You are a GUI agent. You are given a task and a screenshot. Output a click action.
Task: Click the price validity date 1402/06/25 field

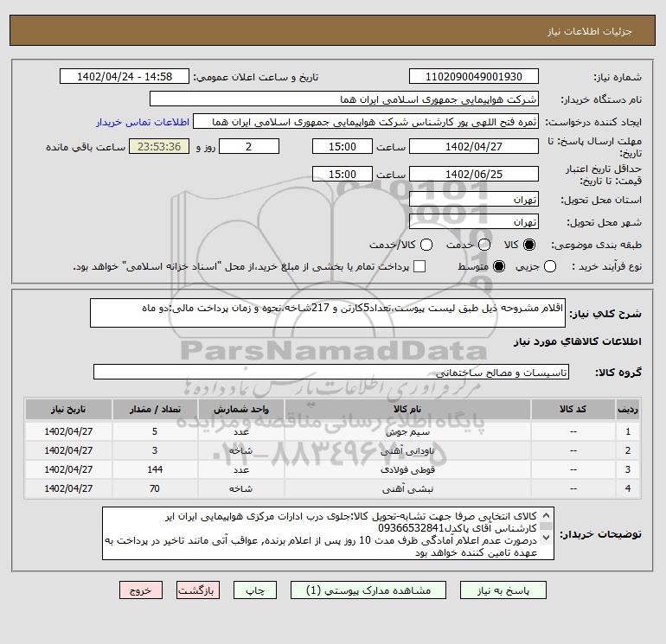(474, 174)
